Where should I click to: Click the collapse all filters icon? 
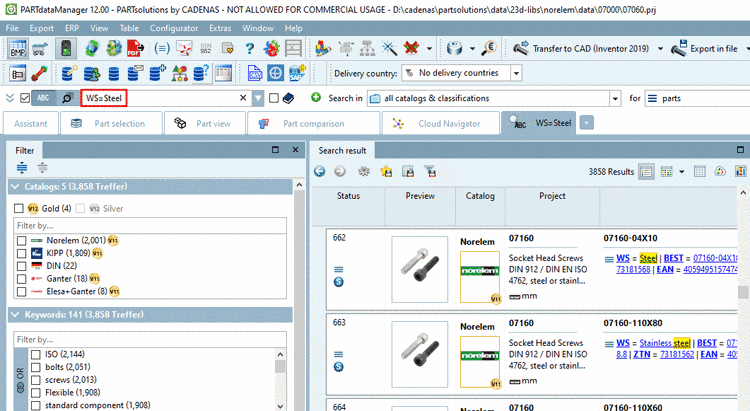pyautogui.click(x=43, y=167)
